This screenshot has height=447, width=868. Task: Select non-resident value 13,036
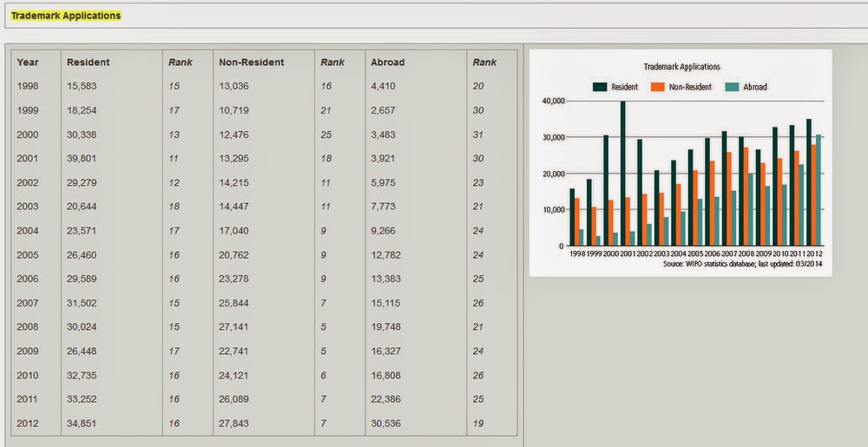coord(233,86)
